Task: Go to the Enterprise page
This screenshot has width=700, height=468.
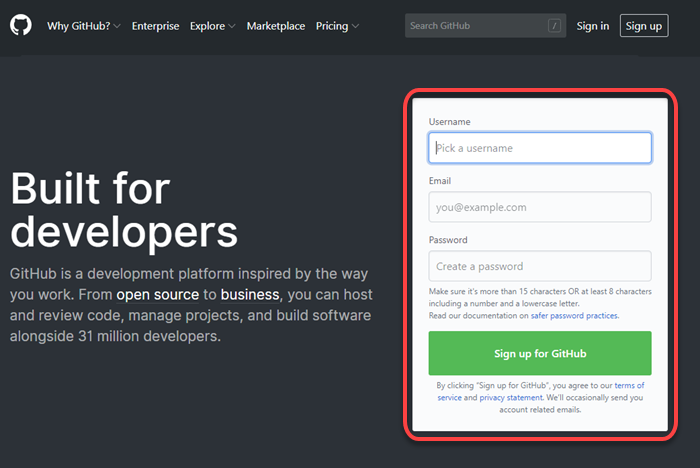Action: pyautogui.click(x=155, y=26)
